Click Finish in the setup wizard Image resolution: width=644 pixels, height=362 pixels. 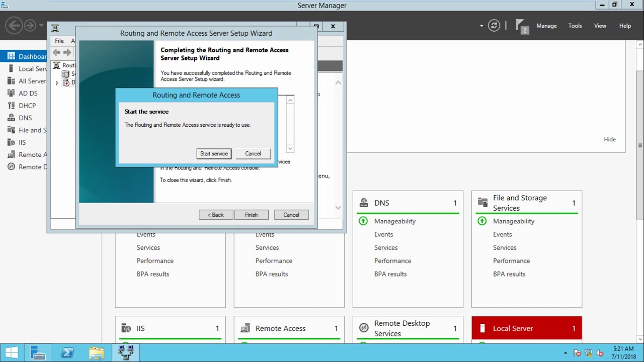[251, 215]
